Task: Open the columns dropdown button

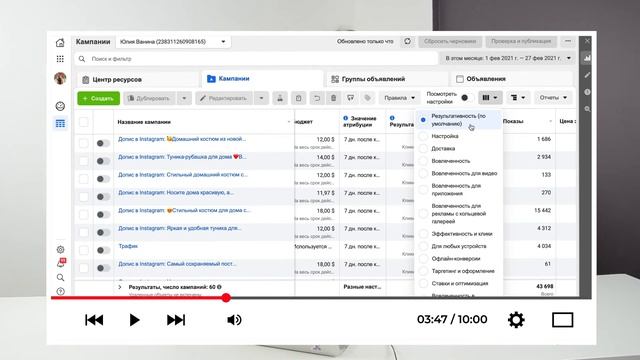Action: [x=490, y=98]
